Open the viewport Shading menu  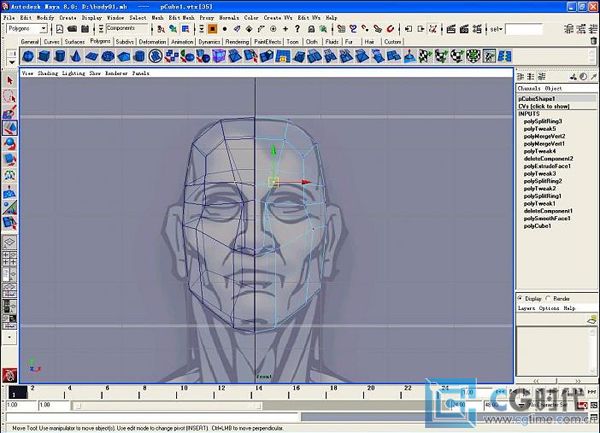point(47,73)
